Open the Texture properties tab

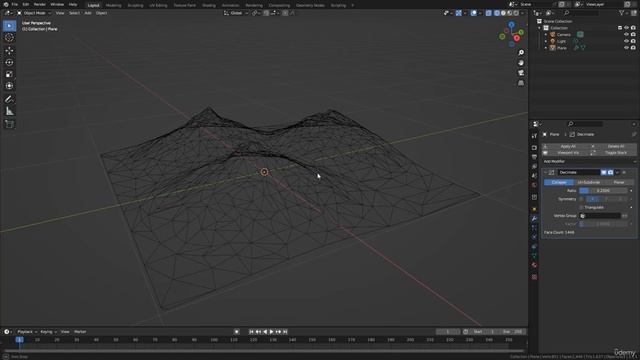[534, 277]
